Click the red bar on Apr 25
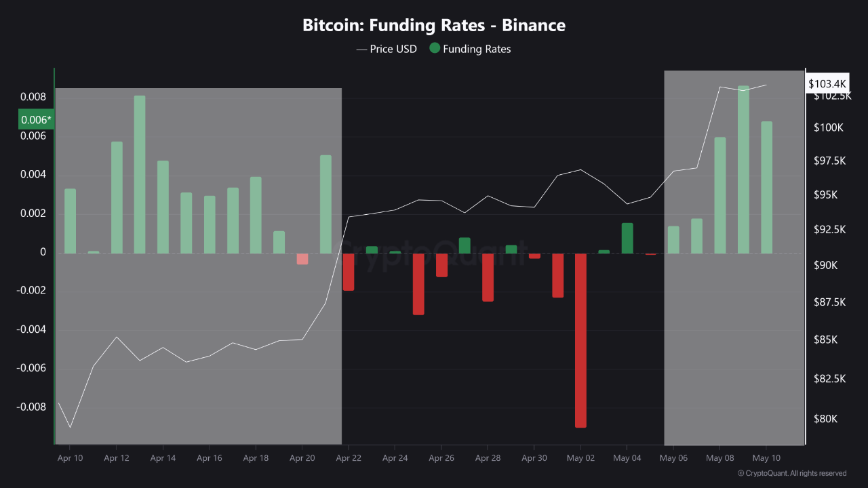868x488 pixels. (418, 284)
